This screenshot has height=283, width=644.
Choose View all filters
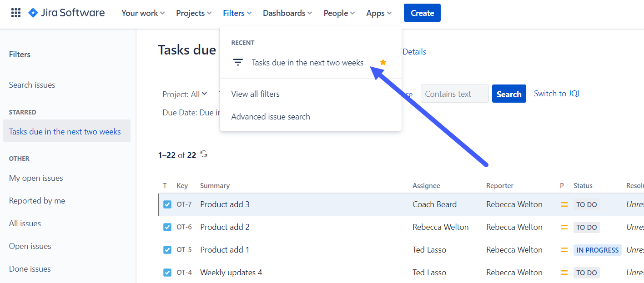point(255,94)
